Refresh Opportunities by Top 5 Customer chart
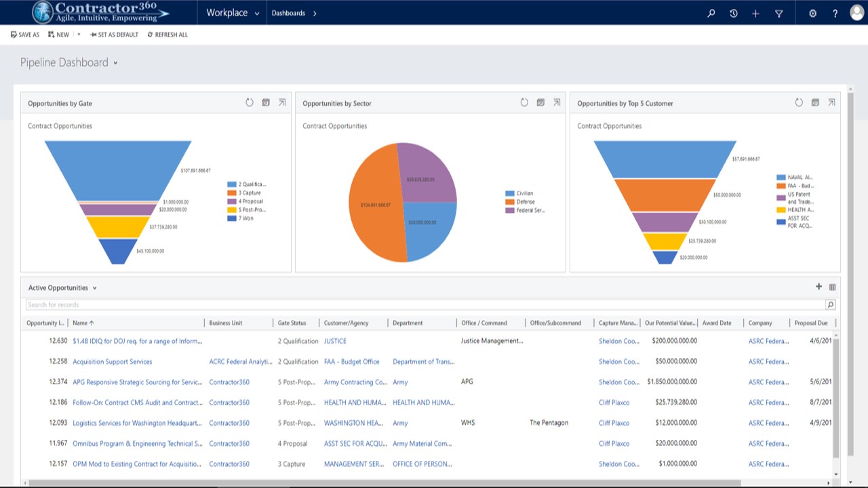 click(x=799, y=103)
